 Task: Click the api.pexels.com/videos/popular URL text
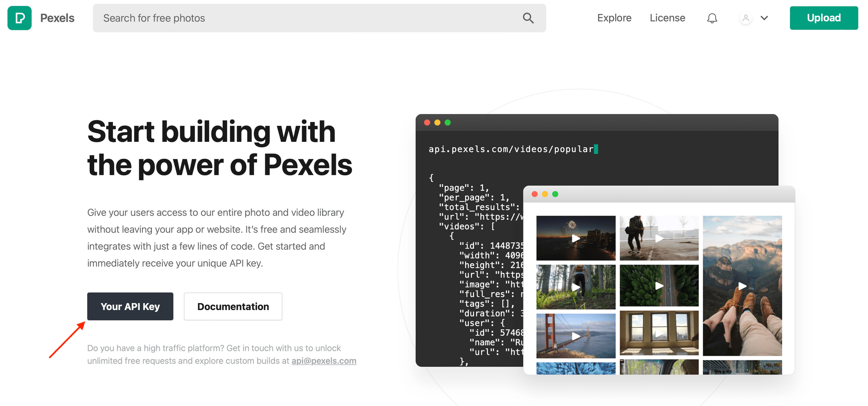coord(511,149)
